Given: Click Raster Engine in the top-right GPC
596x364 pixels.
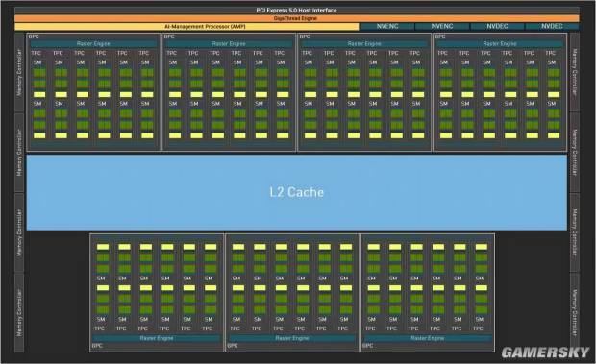Looking at the screenshot, I should pos(500,44).
